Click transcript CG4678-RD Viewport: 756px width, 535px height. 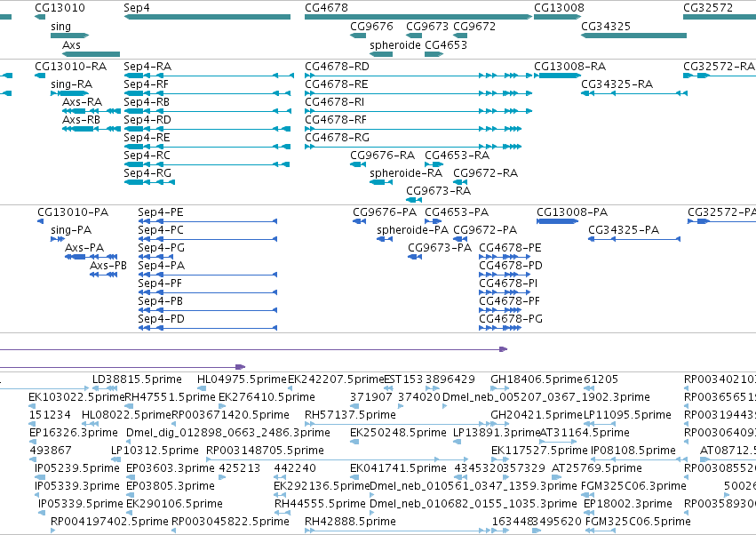(x=418, y=76)
